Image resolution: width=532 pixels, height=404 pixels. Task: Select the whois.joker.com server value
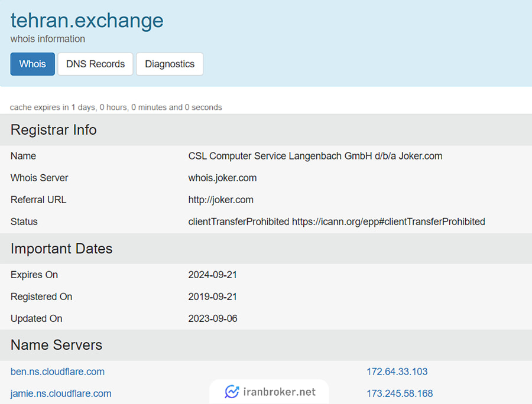223,178
